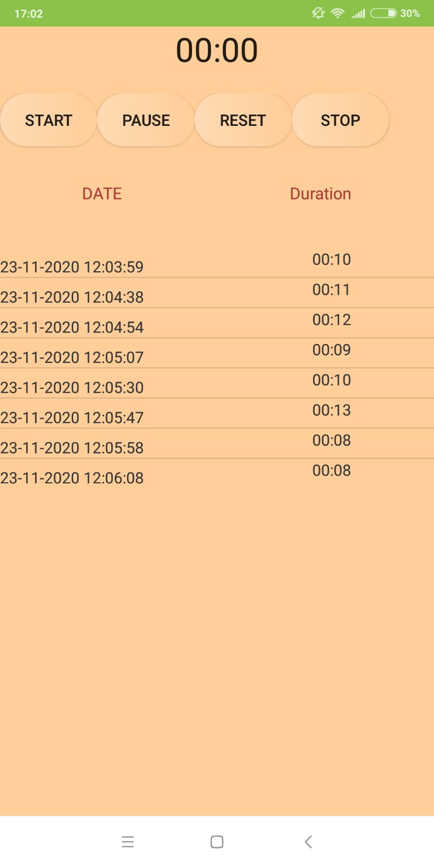
Task: Tap the Duration column header
Action: click(321, 194)
